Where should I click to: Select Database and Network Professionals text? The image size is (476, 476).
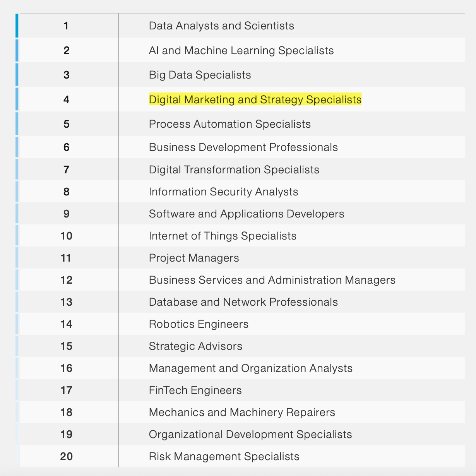[x=243, y=302]
